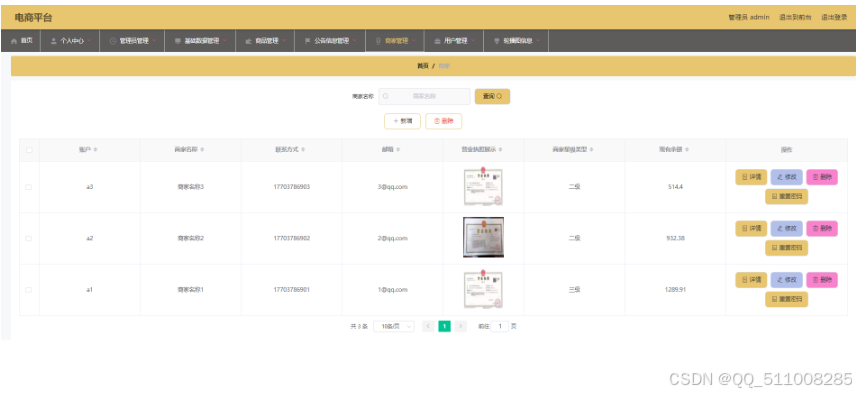Image resolution: width=856 pixels, height=394 pixels.
Task: Expand the 管理员管理 nav dropdown
Action: 132,41
